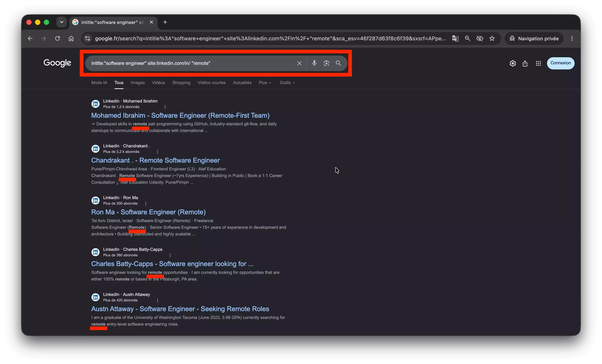602x364 pixels.
Task: Click the Google logo
Action: coord(57,63)
